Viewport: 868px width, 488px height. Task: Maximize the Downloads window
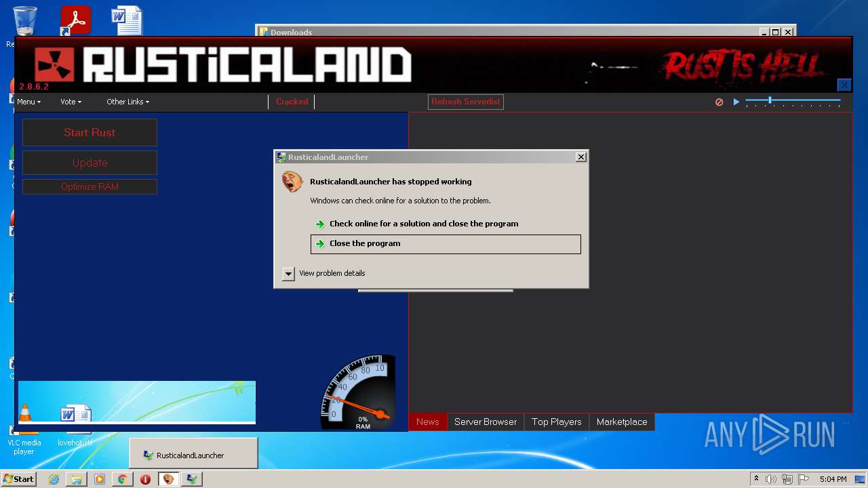tap(775, 32)
